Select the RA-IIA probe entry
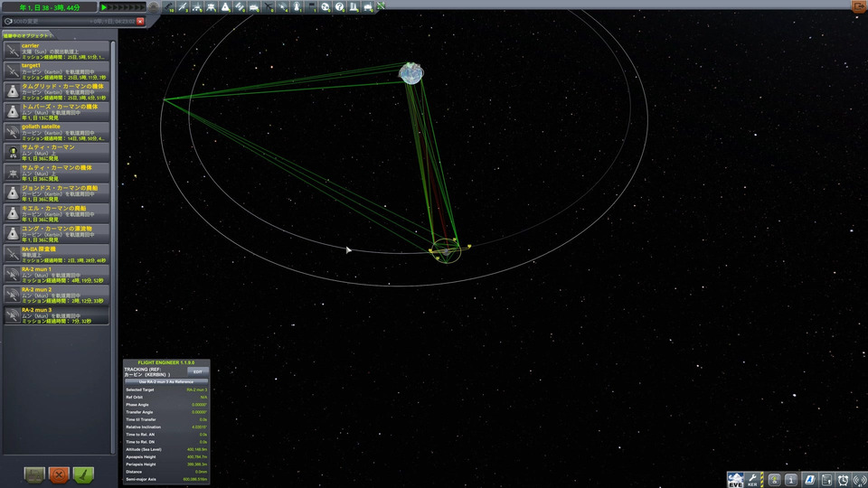 coord(56,255)
